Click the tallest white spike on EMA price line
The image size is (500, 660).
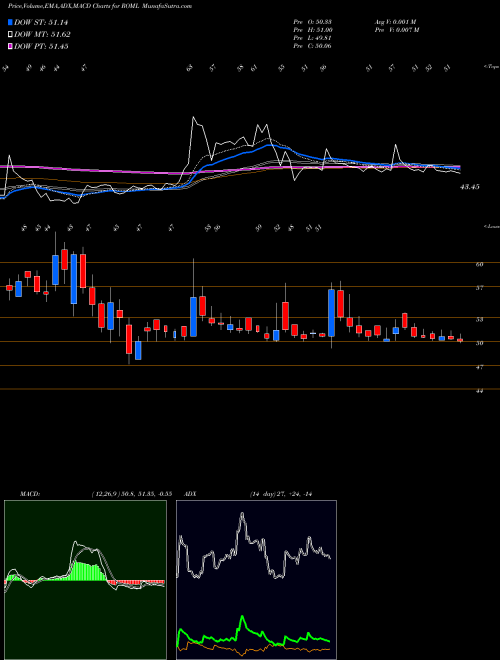click(194, 118)
